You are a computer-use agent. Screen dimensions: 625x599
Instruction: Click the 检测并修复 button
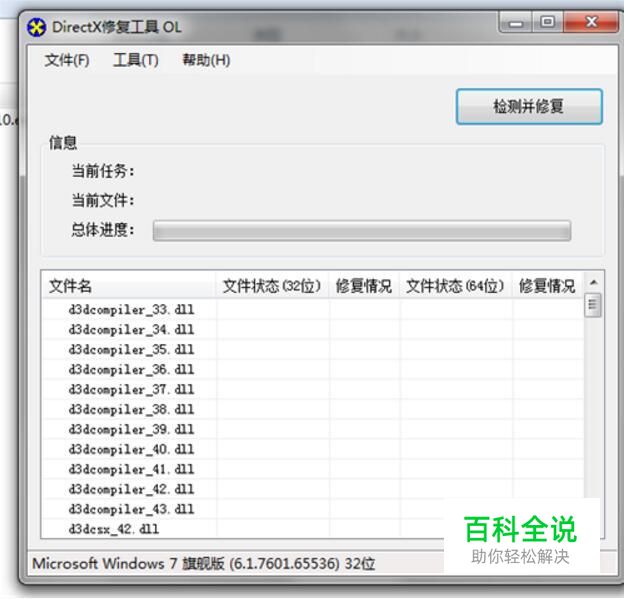(x=529, y=106)
